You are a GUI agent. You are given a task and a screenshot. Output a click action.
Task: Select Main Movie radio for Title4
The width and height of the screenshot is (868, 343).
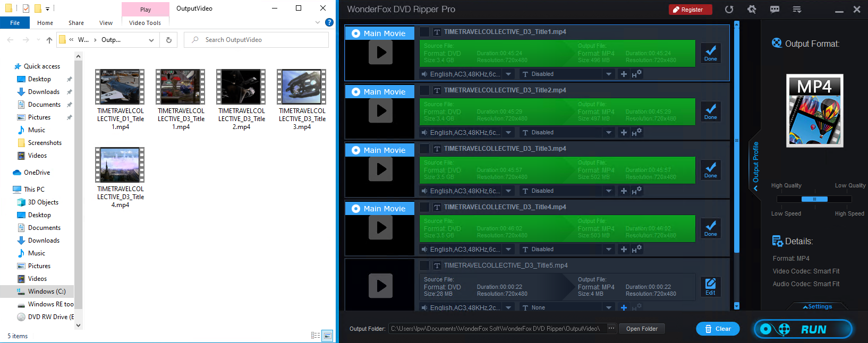[x=356, y=208]
